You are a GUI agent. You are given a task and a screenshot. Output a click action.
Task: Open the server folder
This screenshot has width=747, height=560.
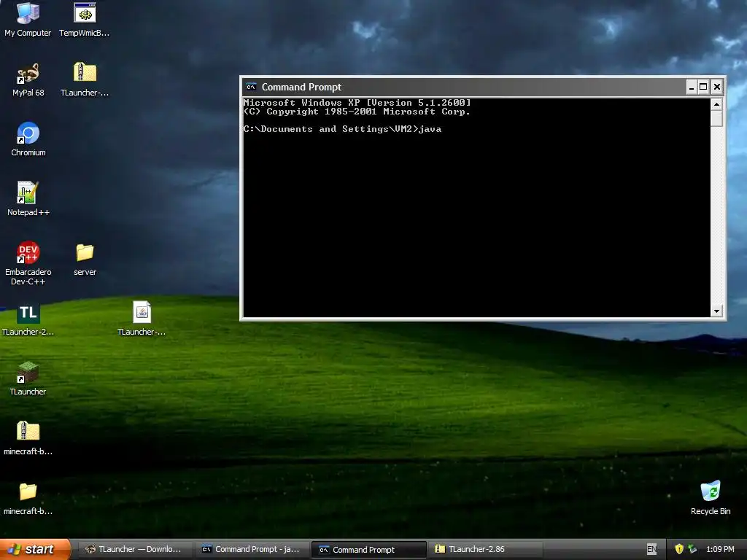pyautogui.click(x=85, y=260)
